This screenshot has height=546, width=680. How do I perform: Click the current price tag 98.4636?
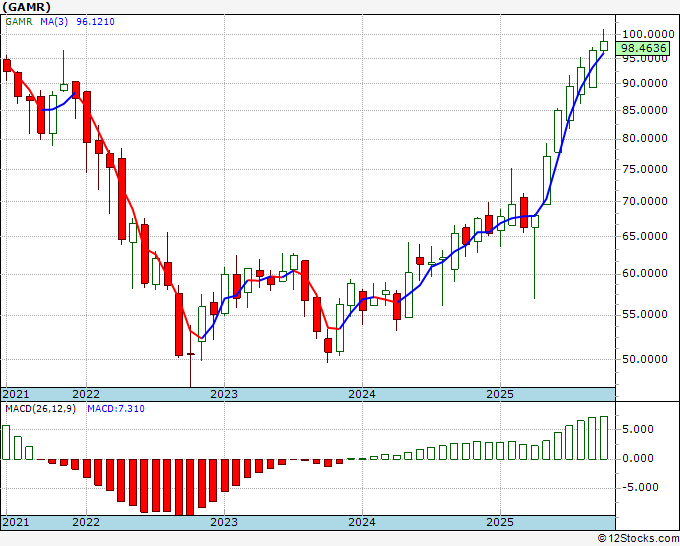(644, 48)
